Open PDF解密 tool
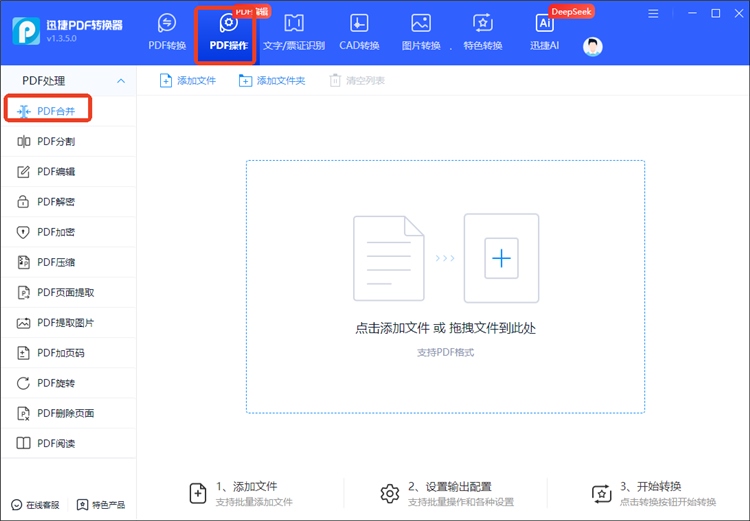The width and height of the screenshot is (750, 521). (68, 202)
